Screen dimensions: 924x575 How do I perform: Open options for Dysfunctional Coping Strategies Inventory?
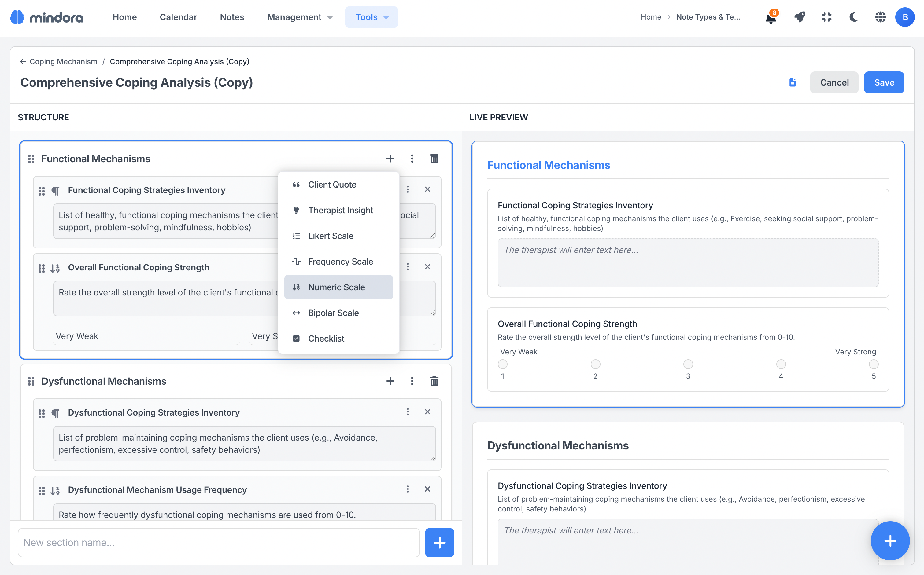[408, 412]
